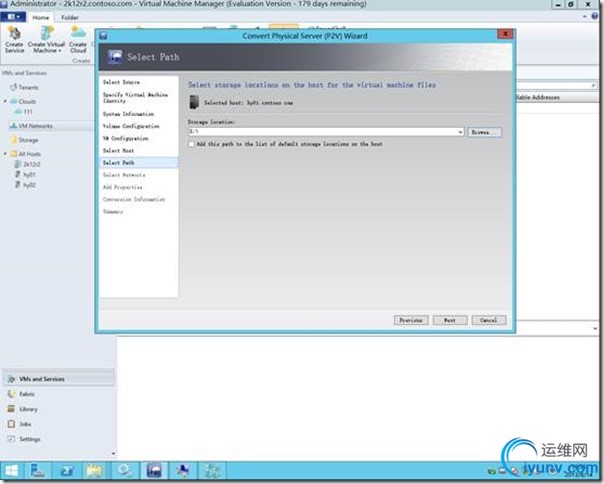Open Server Manager from the taskbar

(x=38, y=471)
